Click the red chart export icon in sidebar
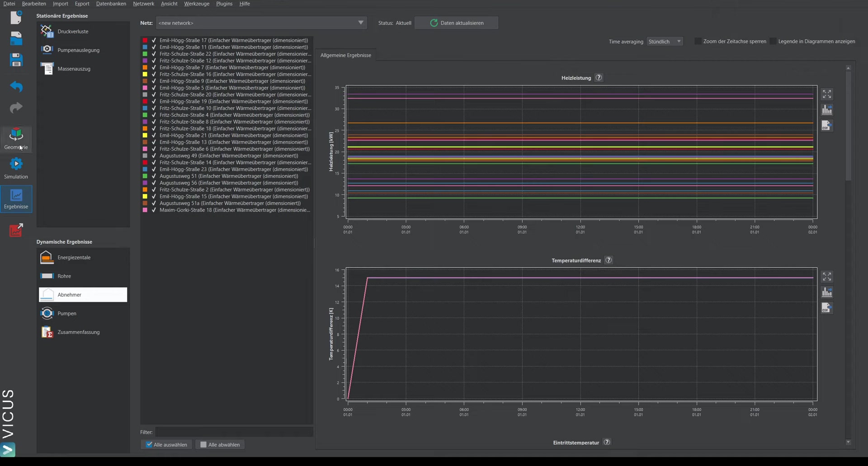Viewport: 868px width, 466px height. tap(16, 230)
